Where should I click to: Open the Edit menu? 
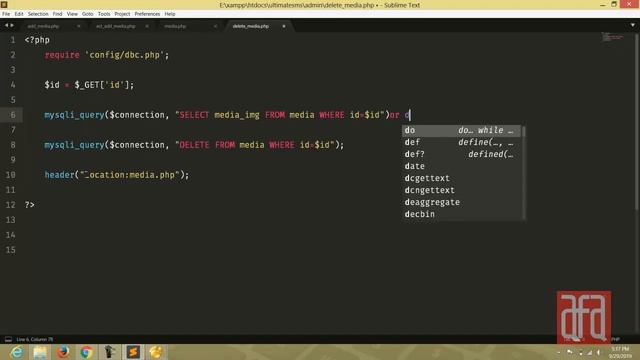(x=19, y=14)
